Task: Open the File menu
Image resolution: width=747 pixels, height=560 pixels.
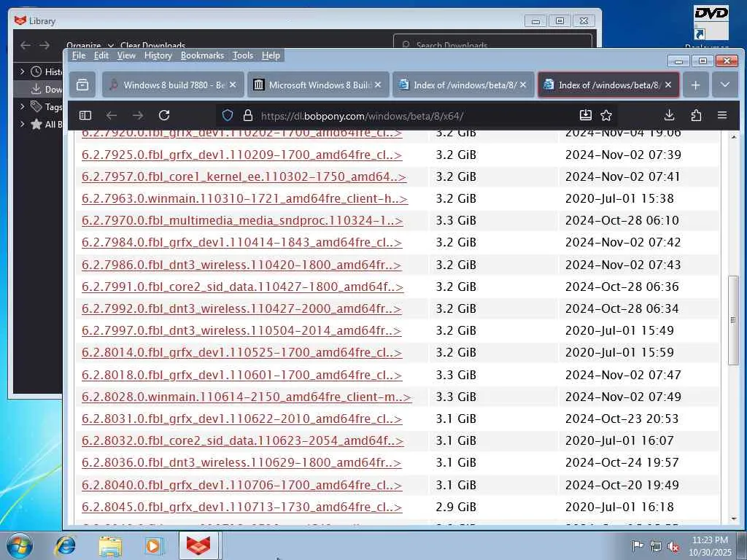Action: [79, 55]
